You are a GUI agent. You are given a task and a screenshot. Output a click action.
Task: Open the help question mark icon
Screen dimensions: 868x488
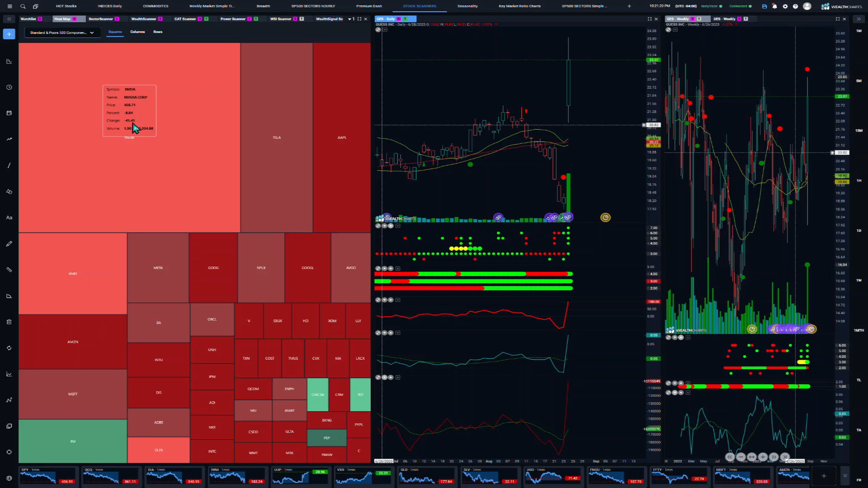coord(796,6)
